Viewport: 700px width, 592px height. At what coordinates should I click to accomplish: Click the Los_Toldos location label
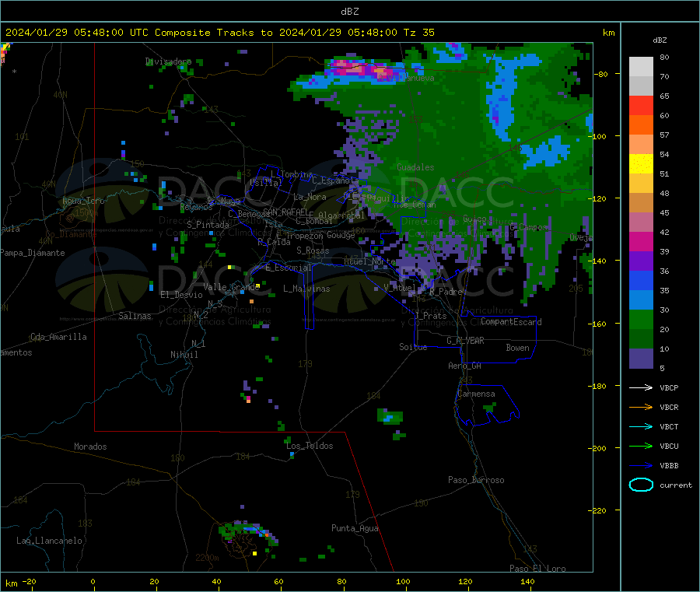310,446
